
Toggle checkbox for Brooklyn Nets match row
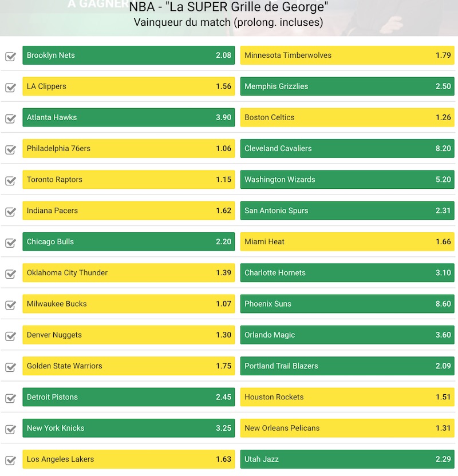pyautogui.click(x=10, y=57)
